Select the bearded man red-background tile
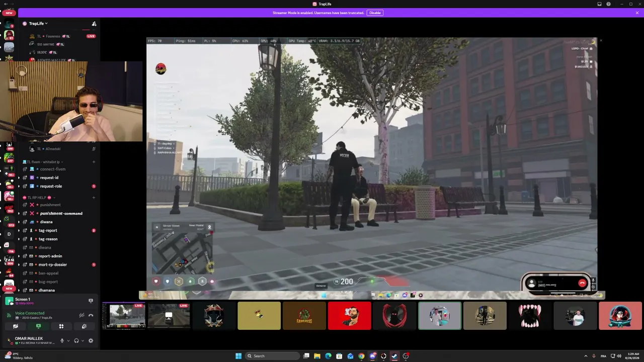Screen dimensions: 644x362 point(350,316)
